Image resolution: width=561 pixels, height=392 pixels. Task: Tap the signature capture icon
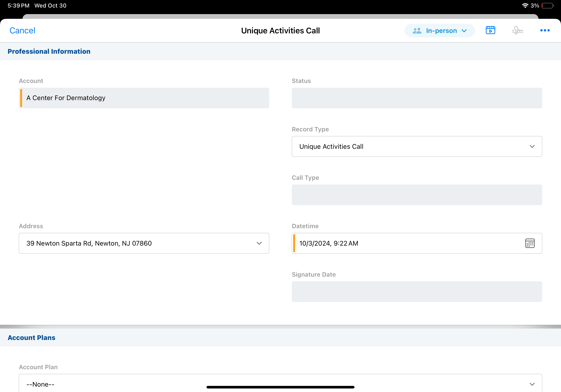pyautogui.click(x=518, y=31)
